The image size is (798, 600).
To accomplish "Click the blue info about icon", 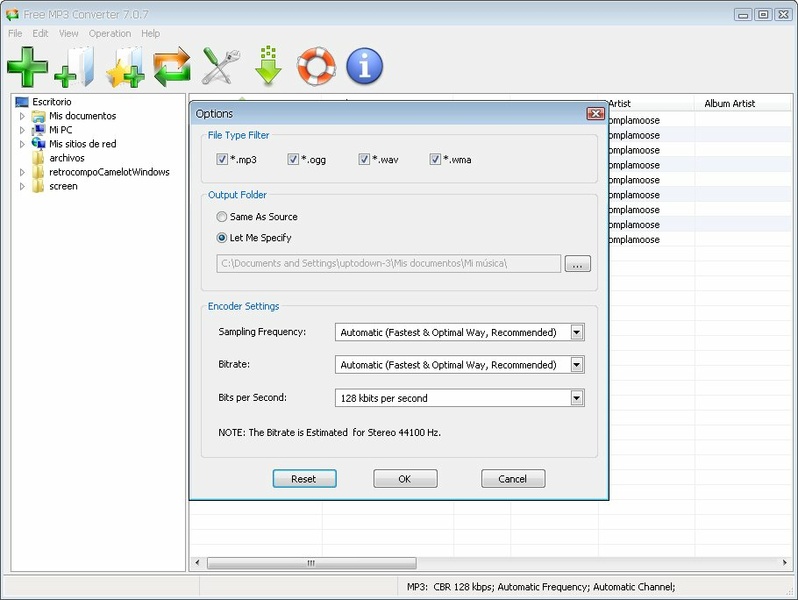I will point(364,67).
